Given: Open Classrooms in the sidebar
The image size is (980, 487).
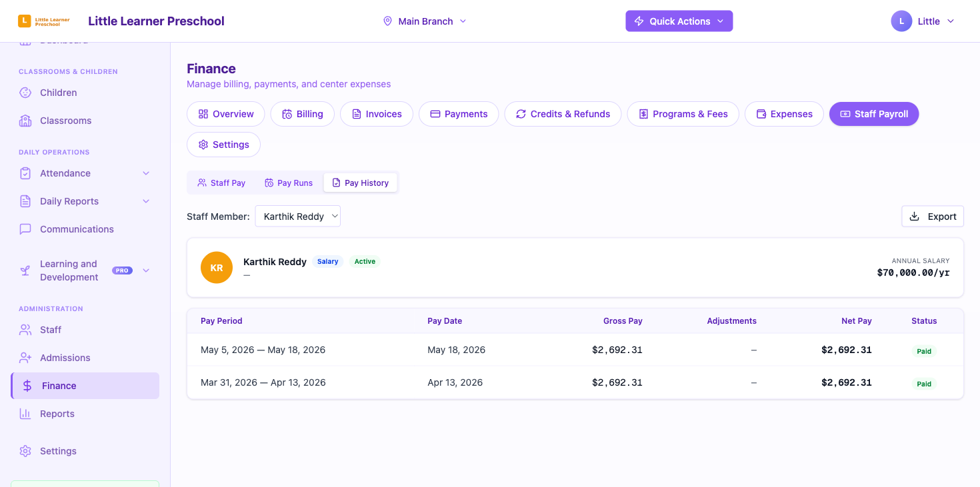Looking at the screenshot, I should tap(85, 121).
